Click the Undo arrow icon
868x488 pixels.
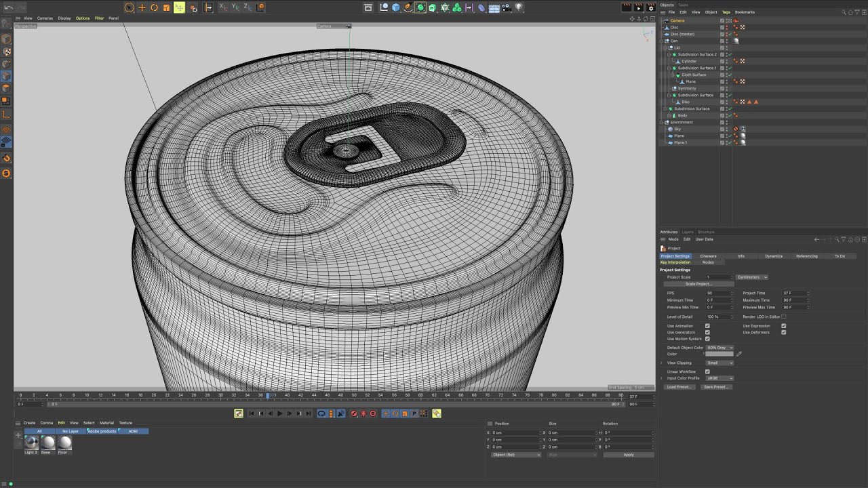(x=9, y=7)
